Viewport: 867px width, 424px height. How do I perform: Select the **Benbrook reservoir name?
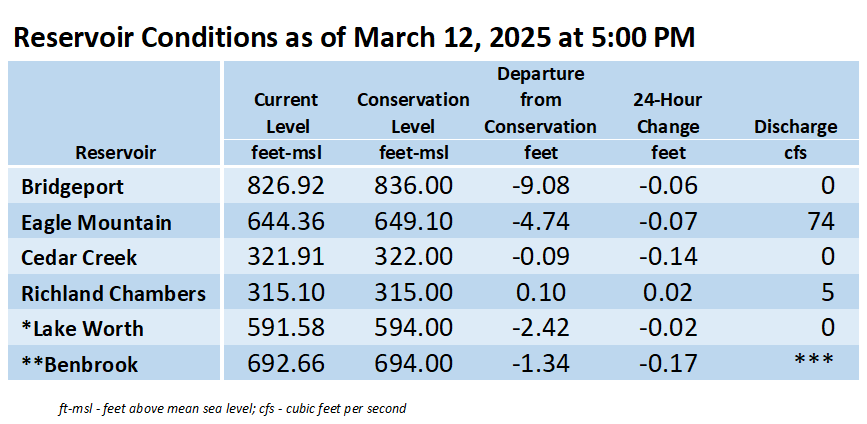[x=80, y=365]
